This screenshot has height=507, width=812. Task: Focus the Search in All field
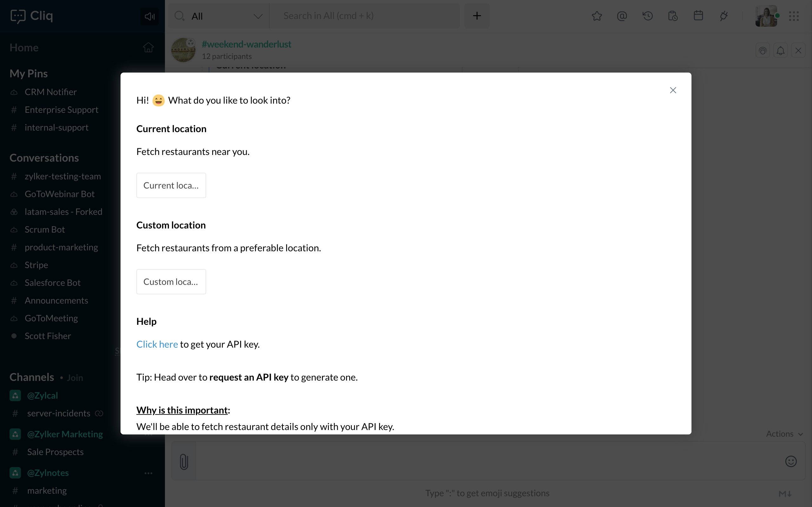pos(364,16)
